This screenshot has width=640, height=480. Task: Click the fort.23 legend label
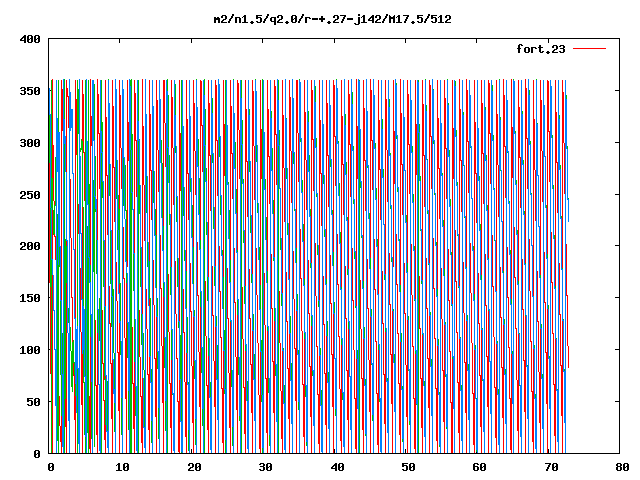(541, 49)
